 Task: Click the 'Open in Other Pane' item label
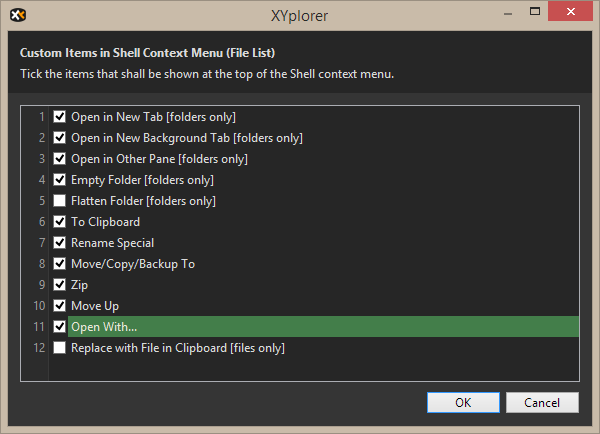click(x=159, y=159)
